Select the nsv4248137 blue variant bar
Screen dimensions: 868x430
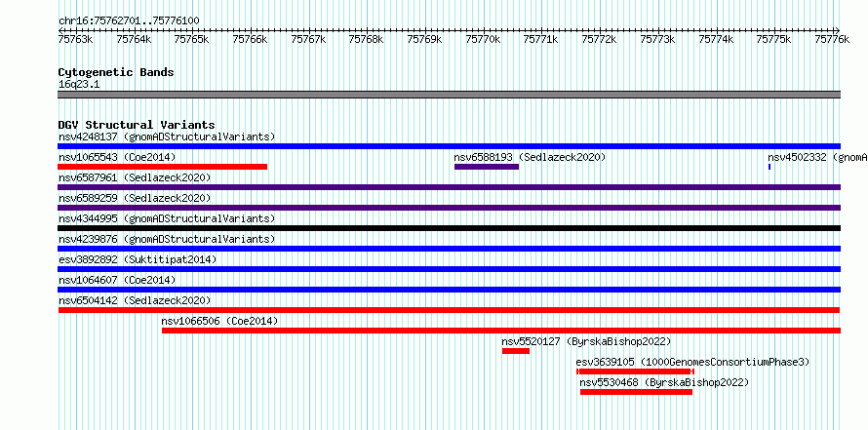tap(449, 146)
